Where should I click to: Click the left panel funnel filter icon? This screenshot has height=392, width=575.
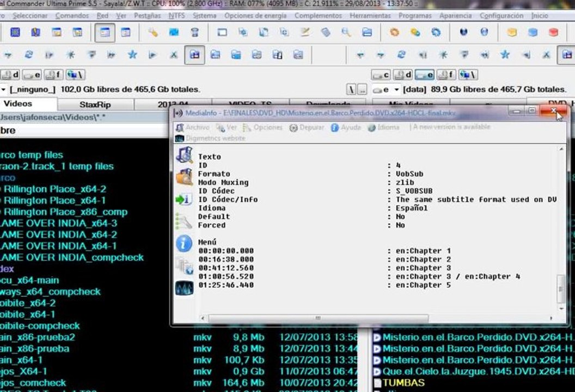coord(91,55)
